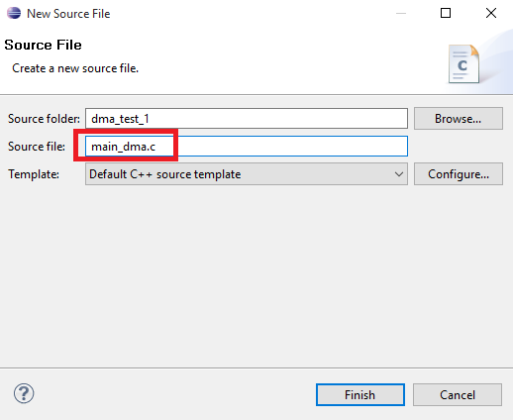Click the 'Create a new source file.' description
Image resolution: width=513 pixels, height=420 pixels.
click(x=75, y=68)
